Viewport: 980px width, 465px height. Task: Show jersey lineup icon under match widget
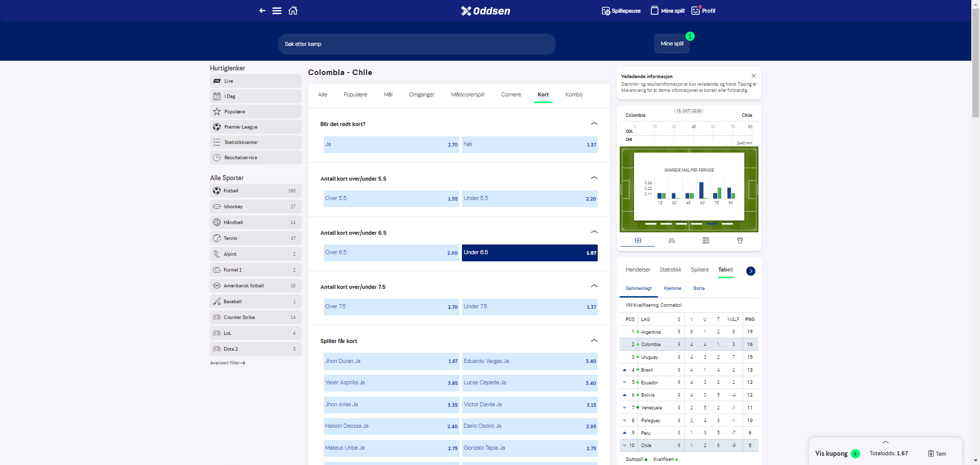coord(740,240)
